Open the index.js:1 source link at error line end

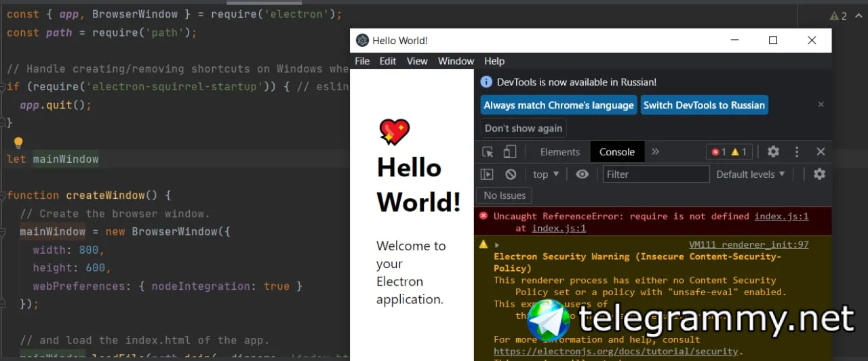[x=781, y=216]
